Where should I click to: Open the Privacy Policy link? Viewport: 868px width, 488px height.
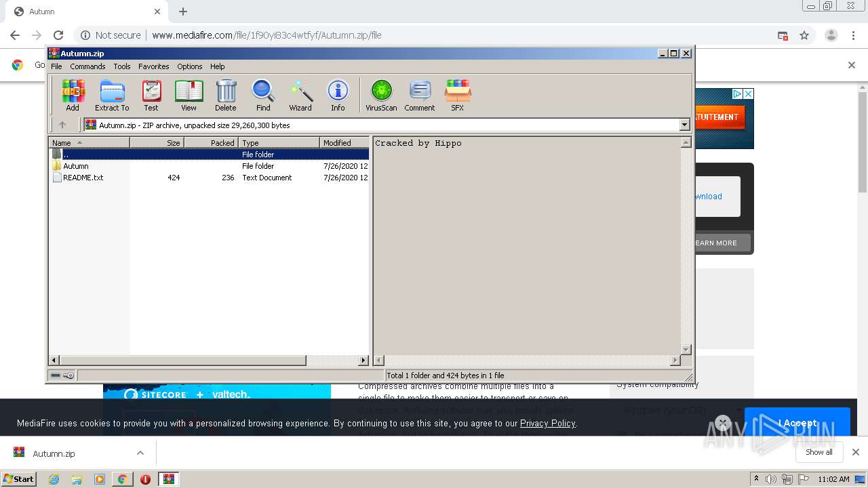547,423
